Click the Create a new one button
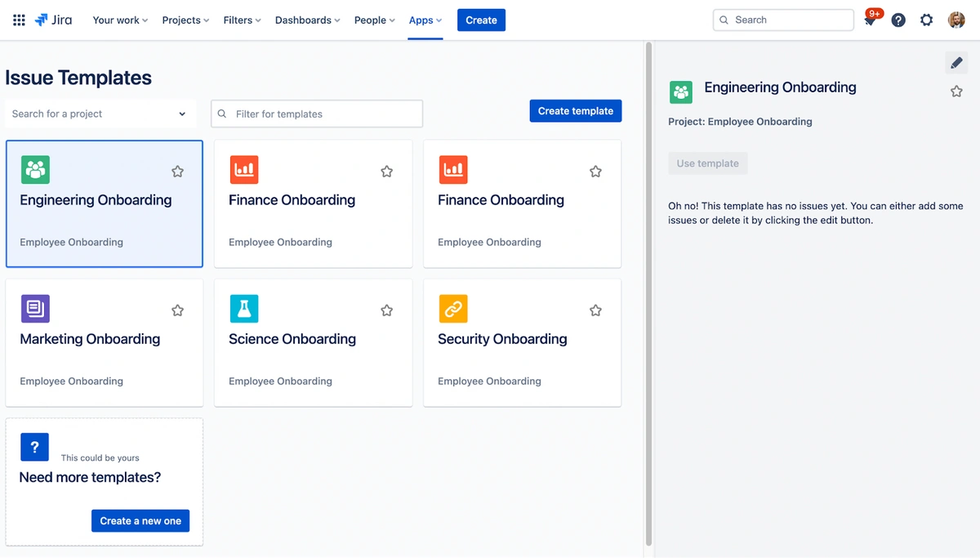 click(x=140, y=520)
